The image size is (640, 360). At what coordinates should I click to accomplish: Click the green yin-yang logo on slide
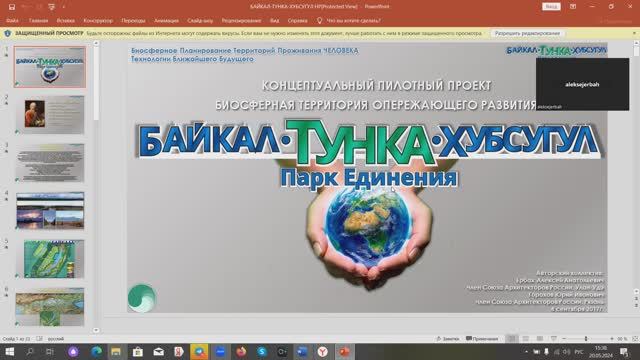click(x=142, y=298)
